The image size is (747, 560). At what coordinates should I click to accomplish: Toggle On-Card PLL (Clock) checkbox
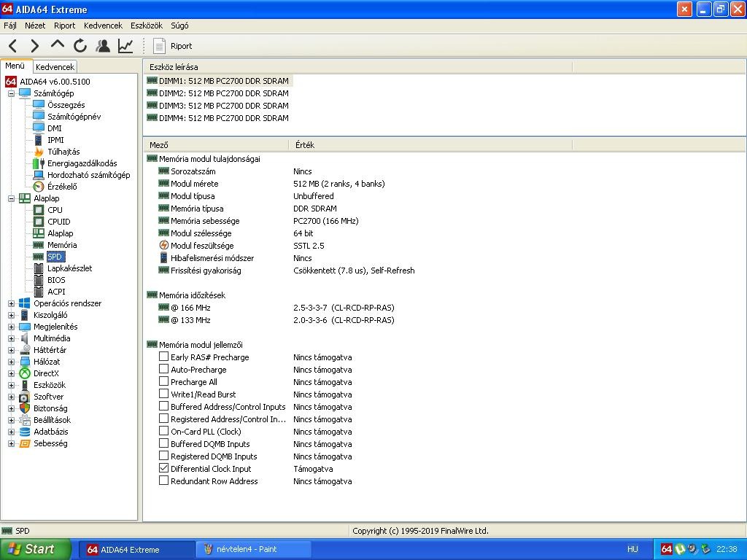coord(163,431)
